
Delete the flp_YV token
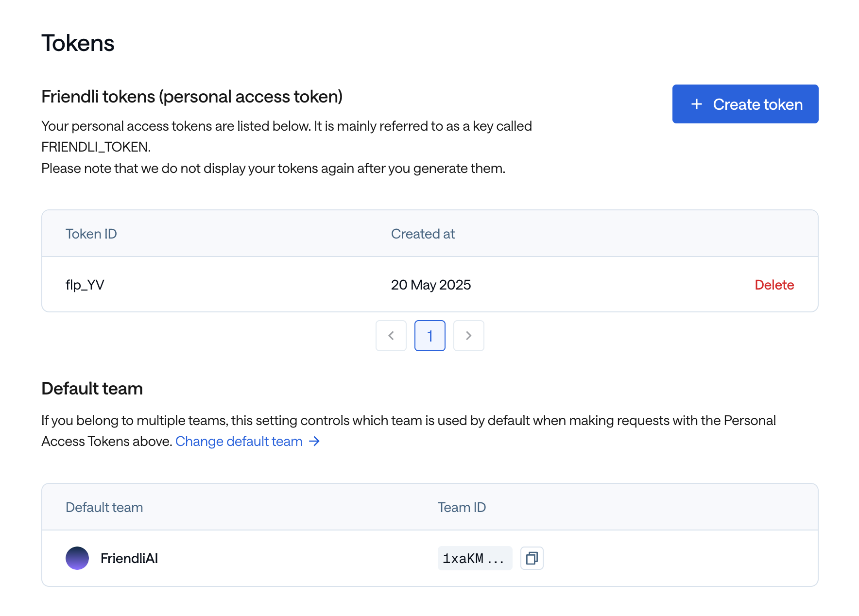point(774,285)
